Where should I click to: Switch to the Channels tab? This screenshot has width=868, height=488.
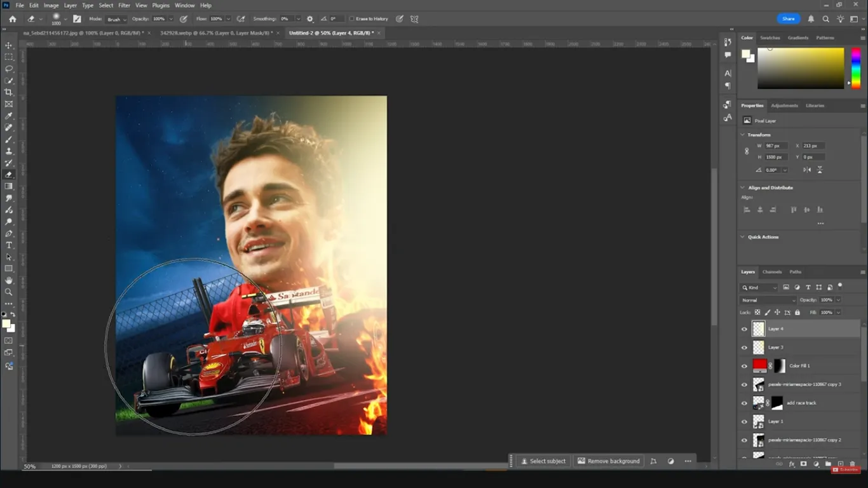tap(772, 272)
